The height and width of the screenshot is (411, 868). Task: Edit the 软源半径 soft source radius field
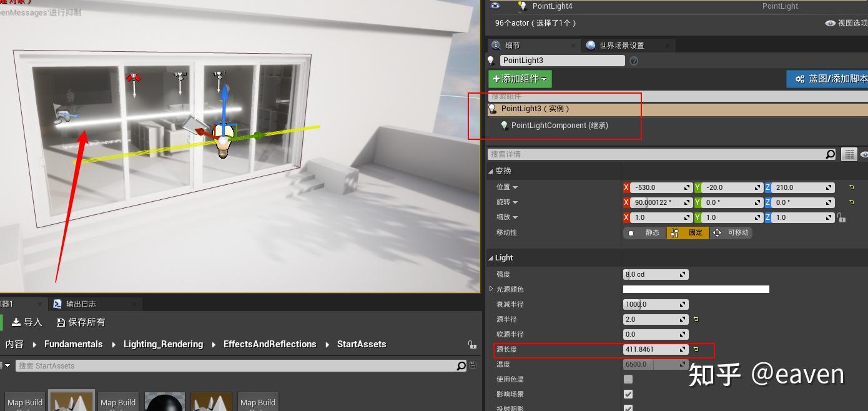pyautogui.click(x=656, y=334)
